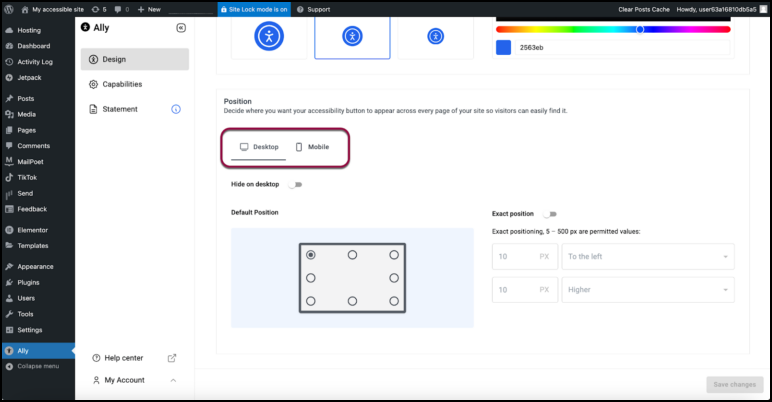The height and width of the screenshot is (402, 772).
Task: Click Site Lock mode is on
Action: (x=254, y=9)
